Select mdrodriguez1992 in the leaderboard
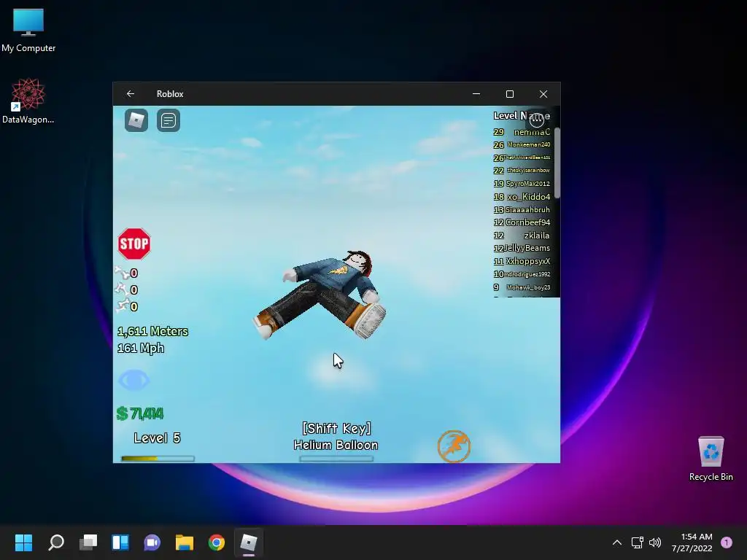This screenshot has height=560, width=747. [x=527, y=274]
